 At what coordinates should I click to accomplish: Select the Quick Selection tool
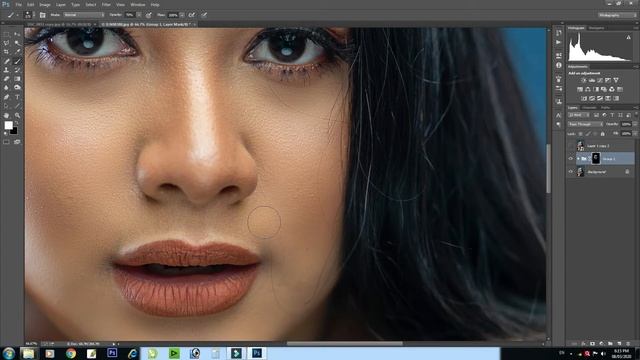coord(17,43)
